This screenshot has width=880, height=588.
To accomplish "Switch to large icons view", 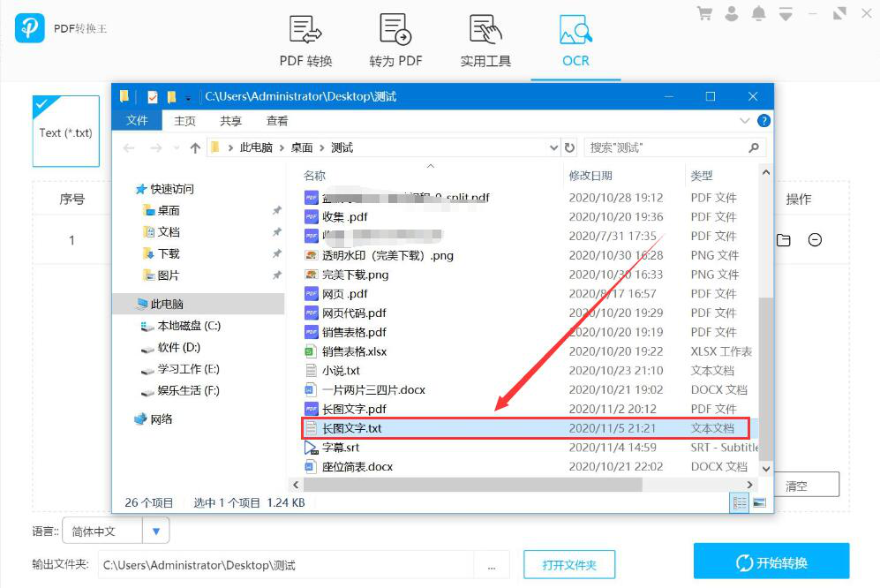I will (x=759, y=502).
